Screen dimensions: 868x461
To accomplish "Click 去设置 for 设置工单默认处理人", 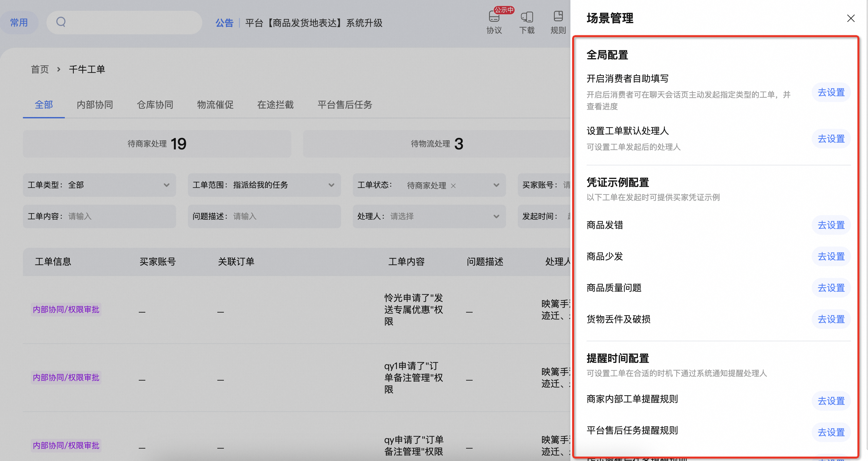I will pos(831,139).
